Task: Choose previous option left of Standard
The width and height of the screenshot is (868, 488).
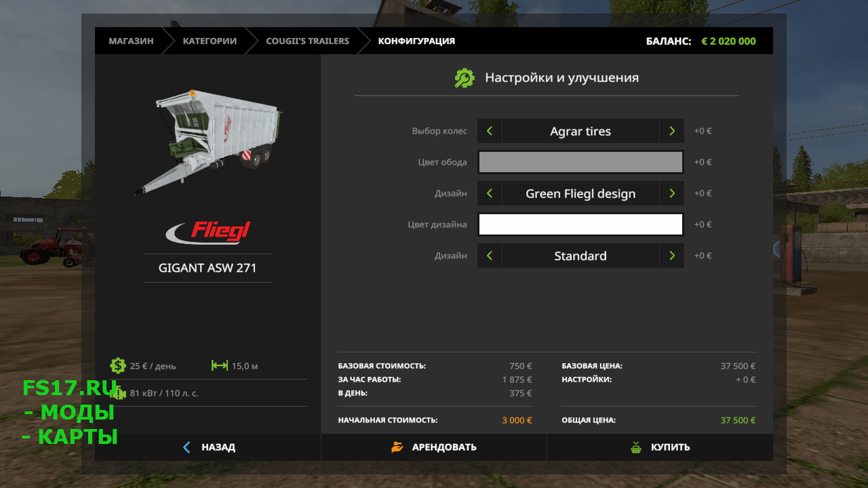Action: click(490, 256)
